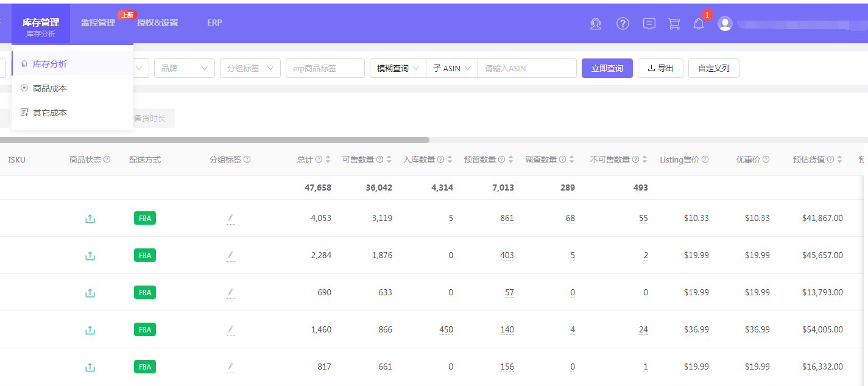
Task: View tooltip icon next to Listing售价 header
Action: (705, 160)
